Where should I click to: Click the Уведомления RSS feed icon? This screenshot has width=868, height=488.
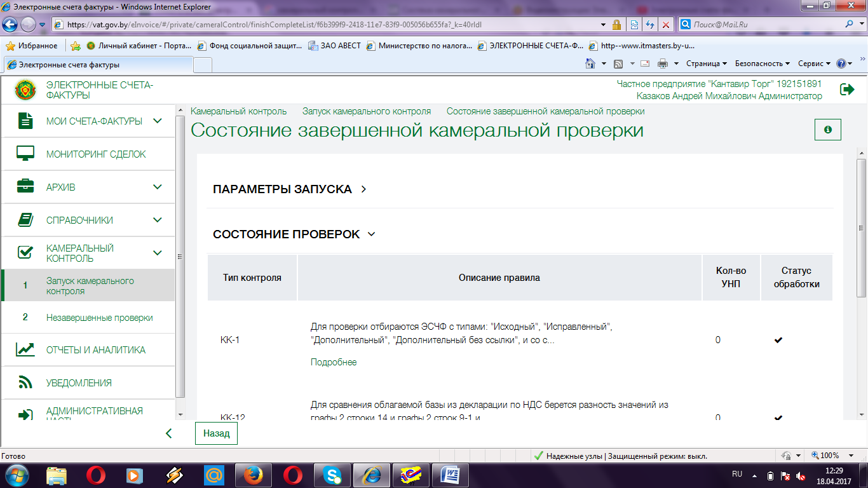coord(25,383)
